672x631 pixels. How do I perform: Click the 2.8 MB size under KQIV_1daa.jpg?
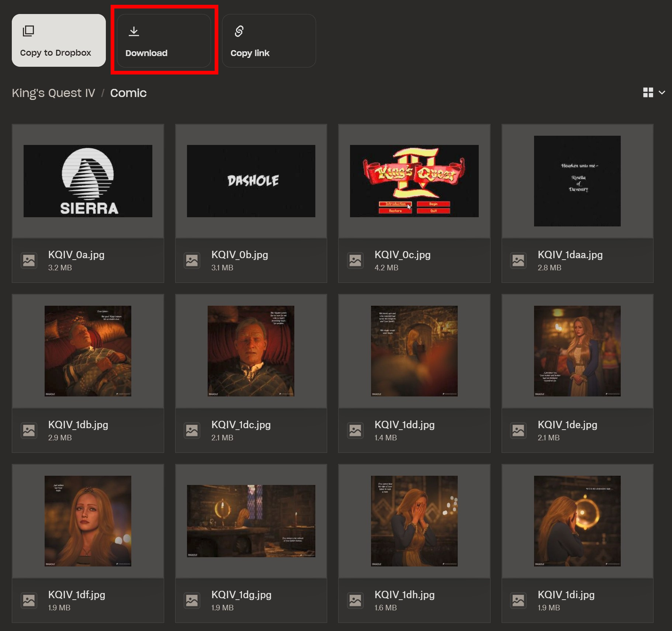(550, 268)
